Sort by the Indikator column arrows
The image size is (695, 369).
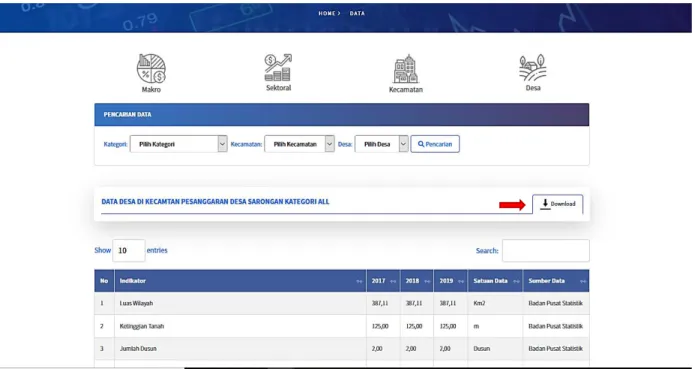[x=359, y=281]
